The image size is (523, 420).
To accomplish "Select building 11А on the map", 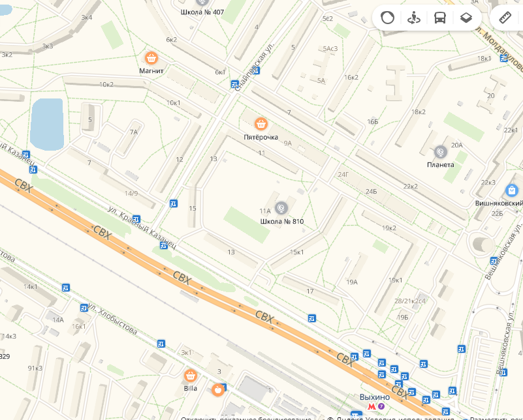I will pos(265,211).
